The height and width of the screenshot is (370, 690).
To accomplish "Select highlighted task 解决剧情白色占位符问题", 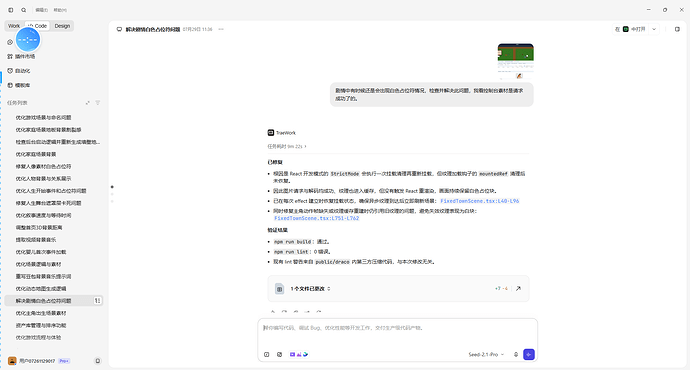I will pos(54,301).
